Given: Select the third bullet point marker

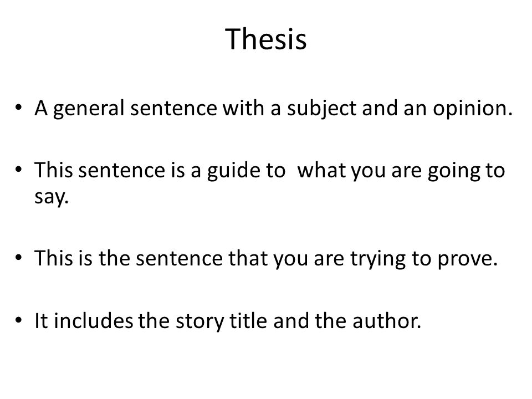Looking at the screenshot, I should point(19,258).
